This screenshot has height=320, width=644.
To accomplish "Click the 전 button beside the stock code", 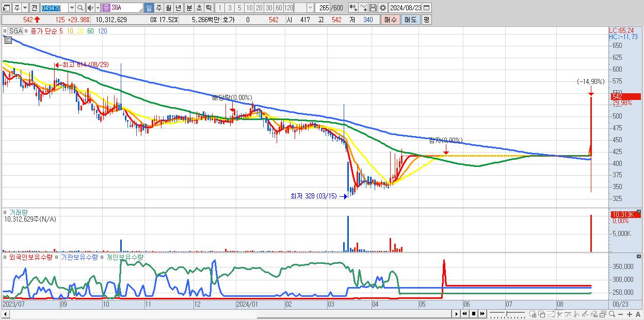I will click(x=35, y=8).
